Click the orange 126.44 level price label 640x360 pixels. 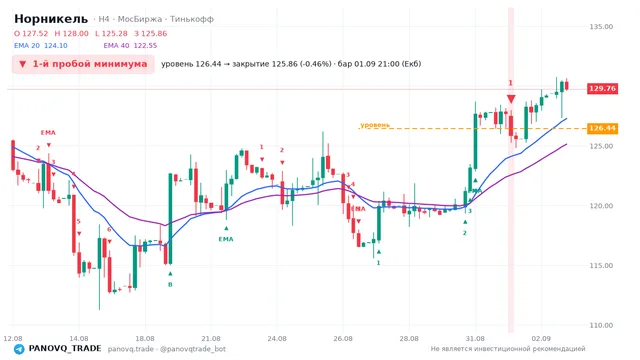tap(602, 128)
